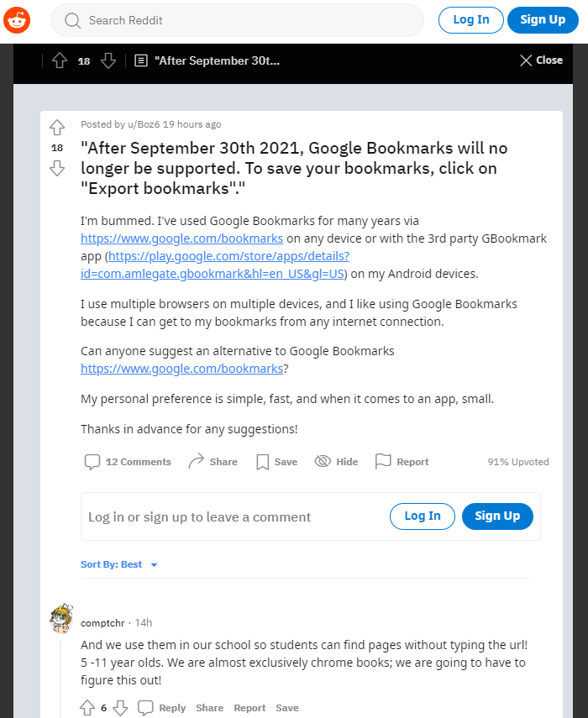The height and width of the screenshot is (718, 588).
Task: Open the 12 Comments section
Action: 128,462
